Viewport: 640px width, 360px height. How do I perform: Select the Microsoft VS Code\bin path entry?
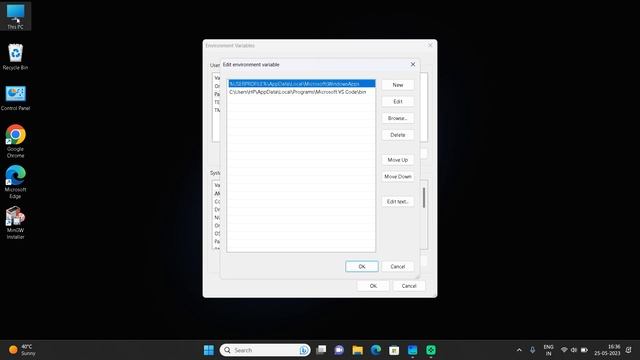(301, 92)
